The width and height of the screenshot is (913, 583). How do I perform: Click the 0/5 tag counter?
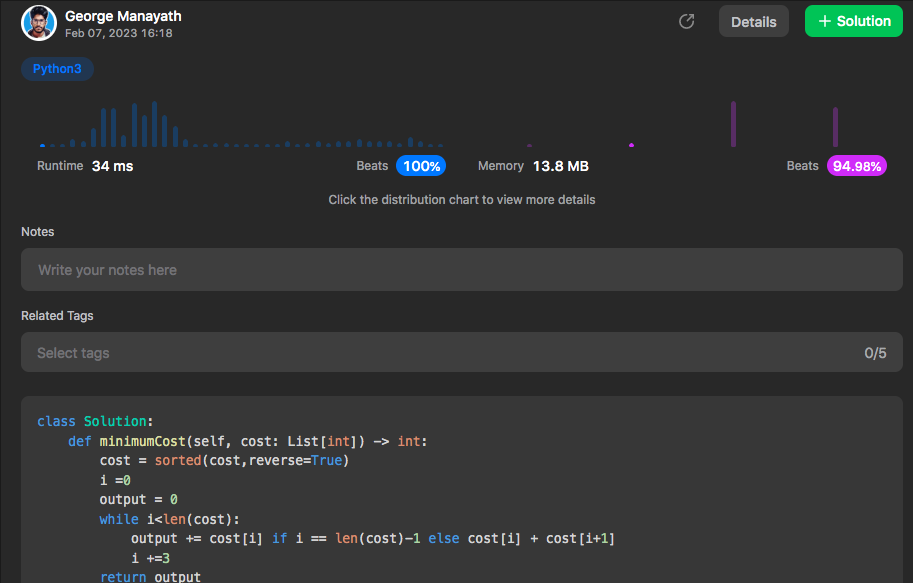875,353
